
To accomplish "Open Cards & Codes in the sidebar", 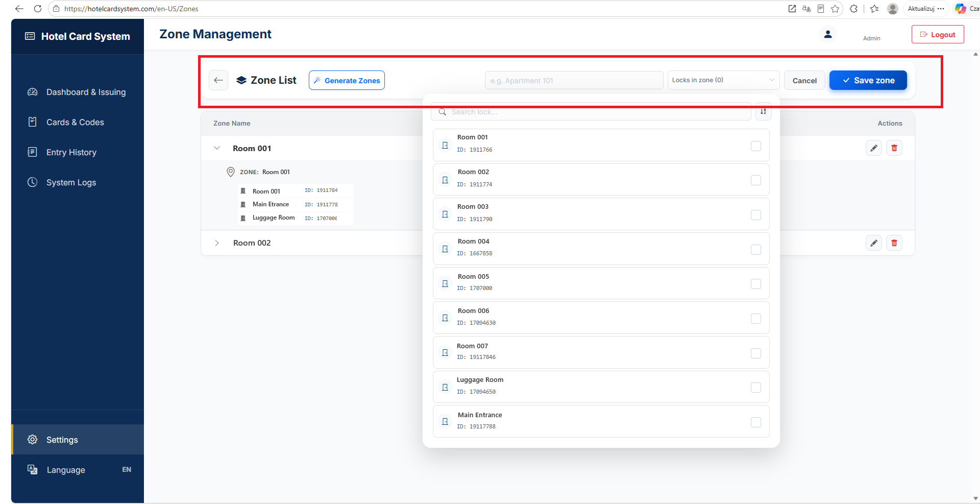I will coord(78,122).
